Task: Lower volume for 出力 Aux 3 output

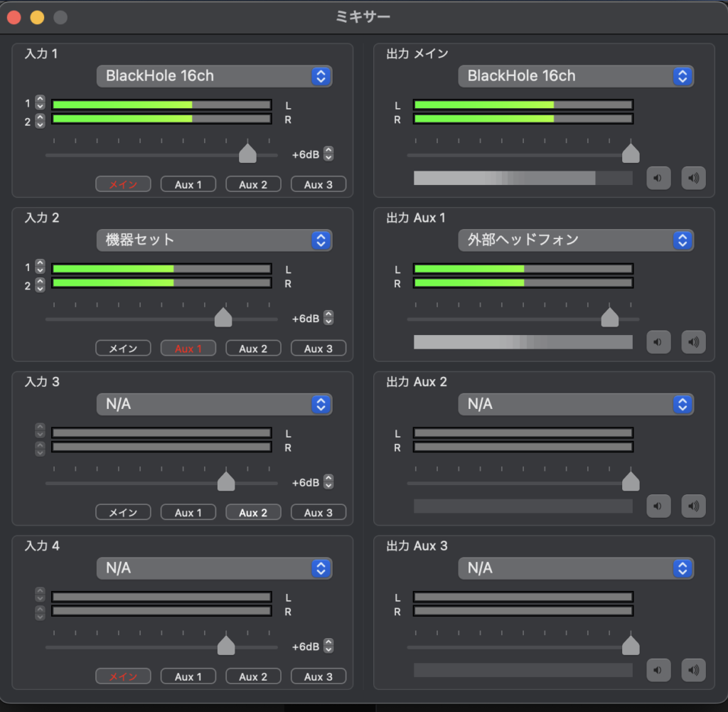Action: 658,670
